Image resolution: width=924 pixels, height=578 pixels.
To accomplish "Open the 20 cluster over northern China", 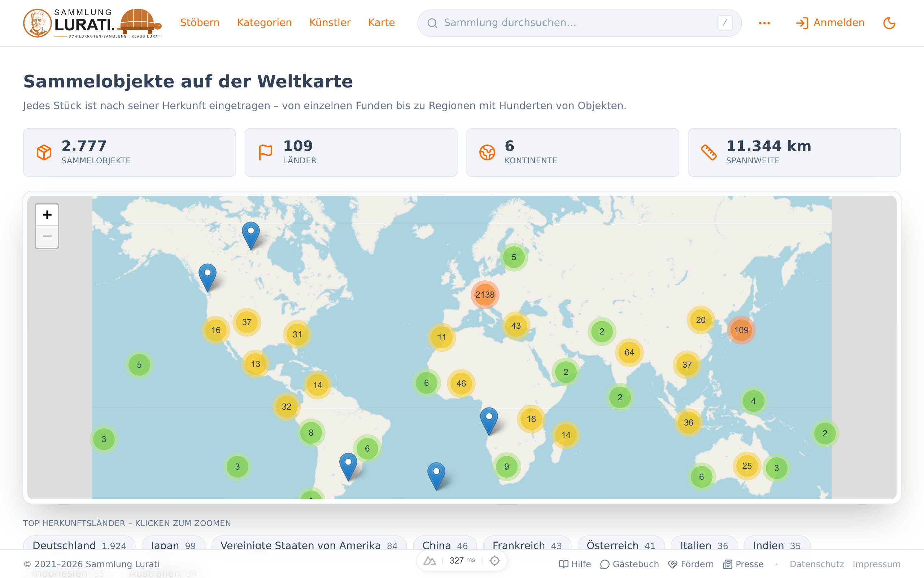I will tap(701, 320).
